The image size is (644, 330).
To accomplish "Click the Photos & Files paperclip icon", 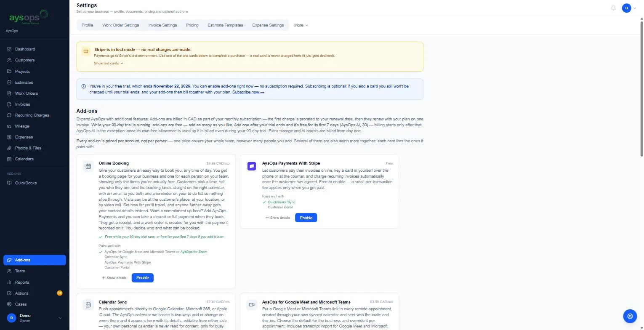I will 9,148.
